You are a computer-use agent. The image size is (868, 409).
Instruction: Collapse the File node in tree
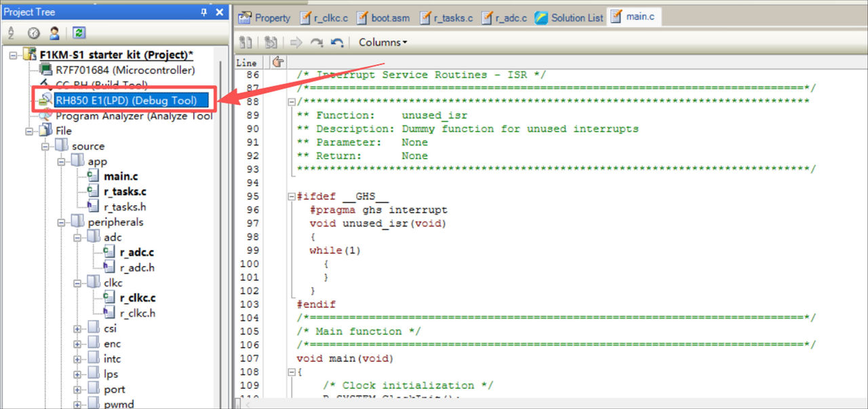[29, 131]
